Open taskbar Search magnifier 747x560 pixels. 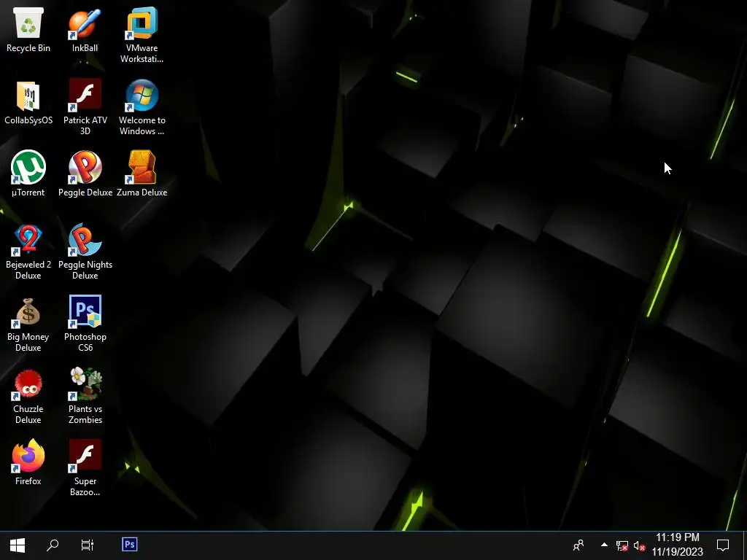pos(53,545)
